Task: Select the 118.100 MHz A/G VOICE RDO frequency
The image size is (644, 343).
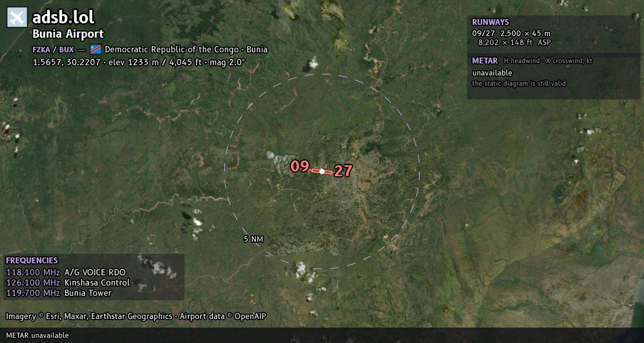Action: [66, 272]
